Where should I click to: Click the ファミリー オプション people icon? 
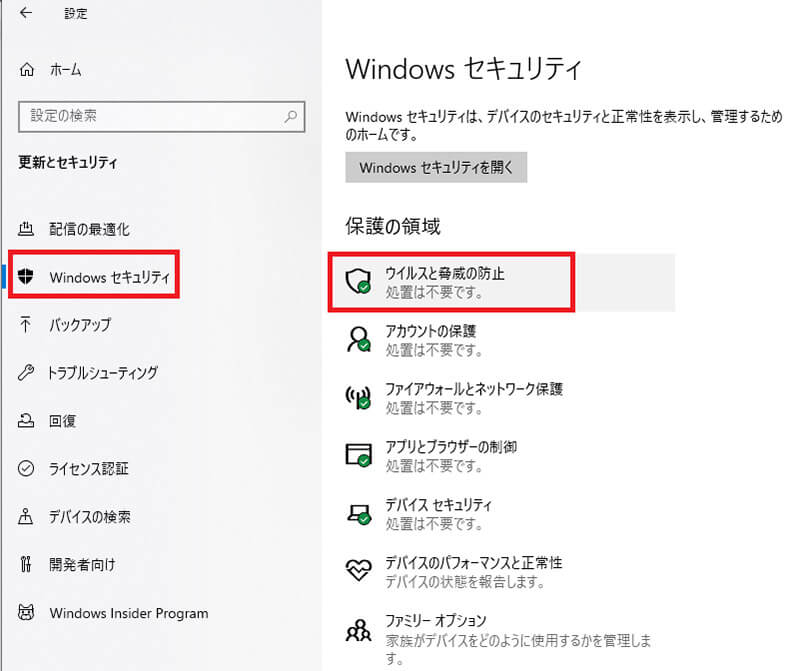[359, 630]
